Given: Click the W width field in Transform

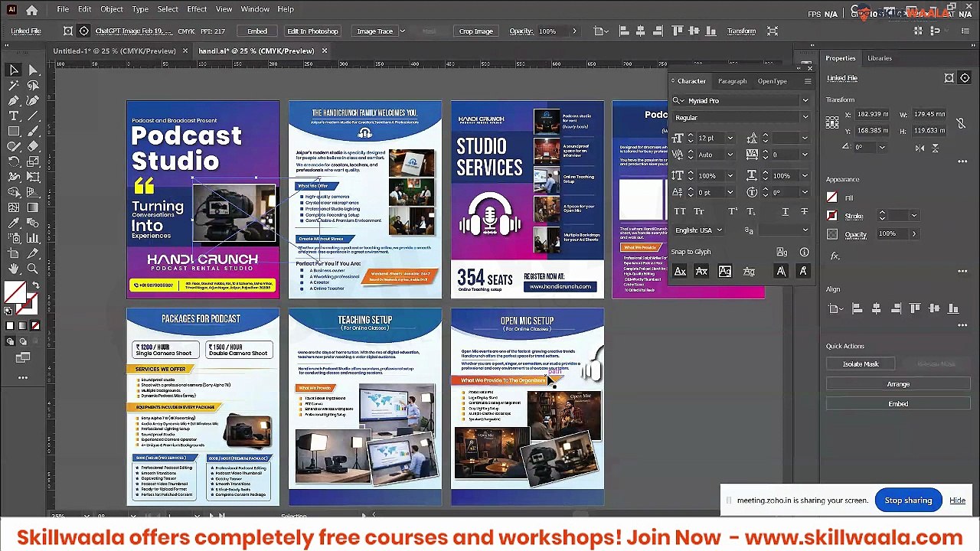Looking at the screenshot, I should 929,114.
